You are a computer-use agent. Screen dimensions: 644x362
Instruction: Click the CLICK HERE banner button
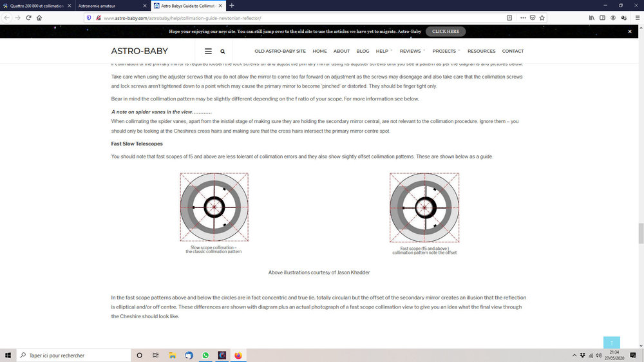[446, 32]
